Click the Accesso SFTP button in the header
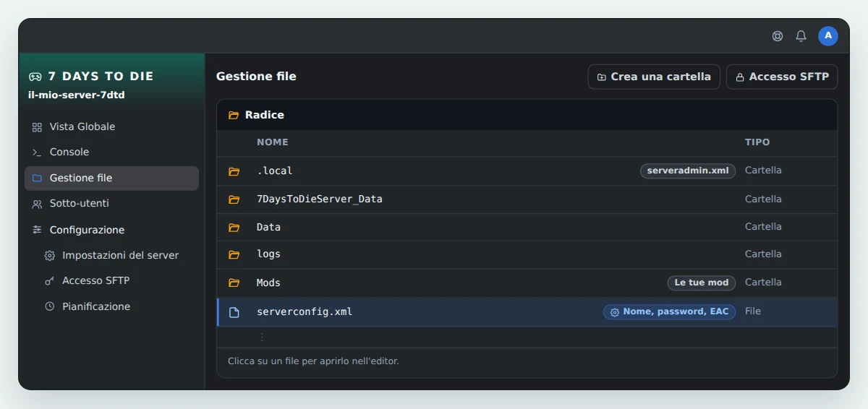This screenshot has width=868, height=409. coord(782,77)
